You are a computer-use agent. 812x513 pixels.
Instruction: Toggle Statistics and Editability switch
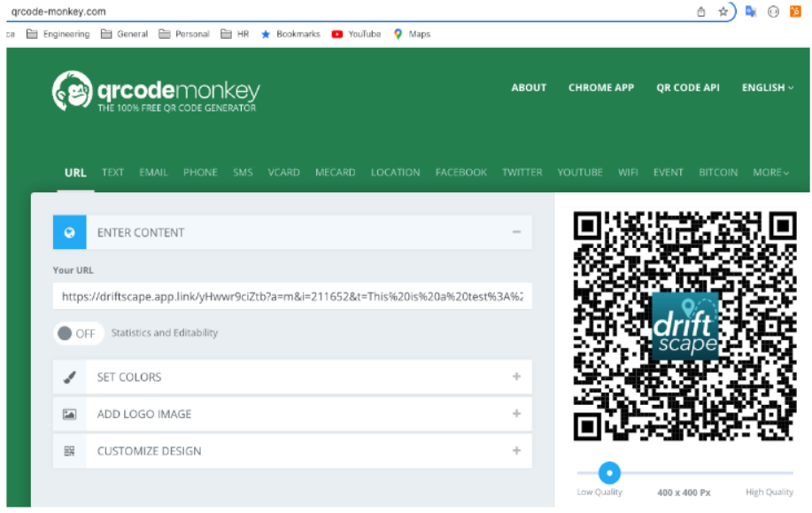(x=78, y=333)
